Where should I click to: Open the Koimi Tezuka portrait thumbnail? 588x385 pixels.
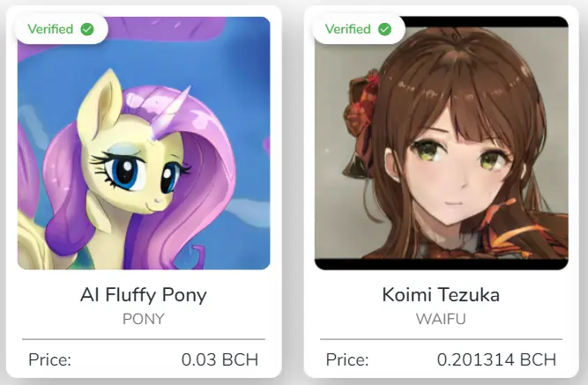(x=442, y=144)
